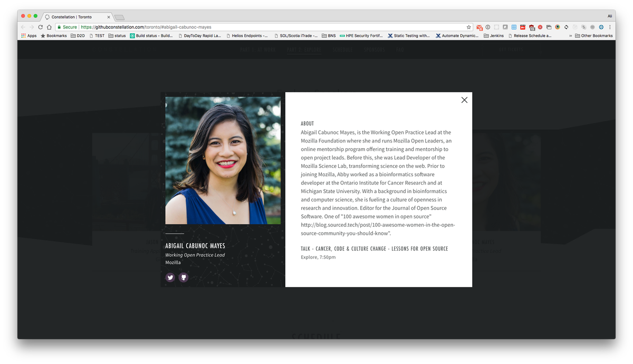
Task: Open the DayToDay Rapid La... bookmark
Action: (x=200, y=36)
